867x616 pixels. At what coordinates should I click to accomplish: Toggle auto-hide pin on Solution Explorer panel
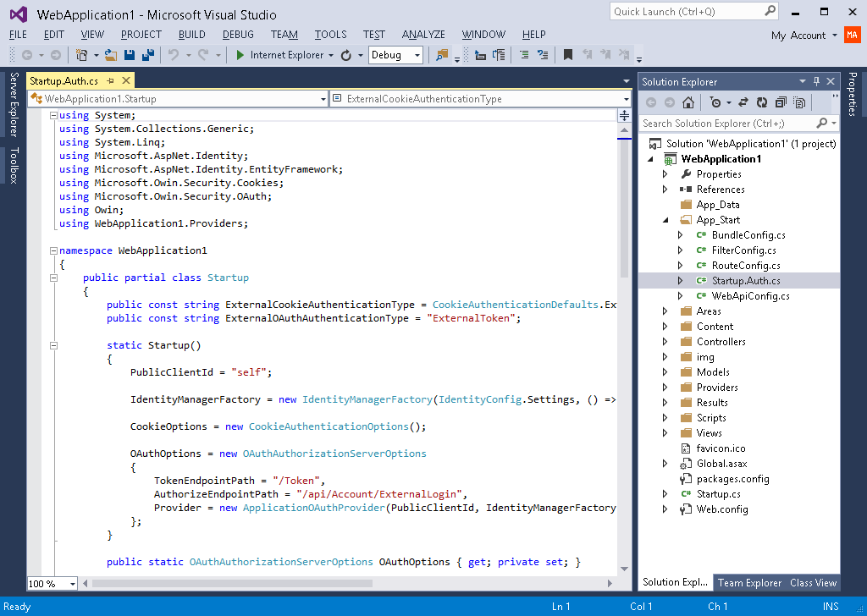point(816,81)
